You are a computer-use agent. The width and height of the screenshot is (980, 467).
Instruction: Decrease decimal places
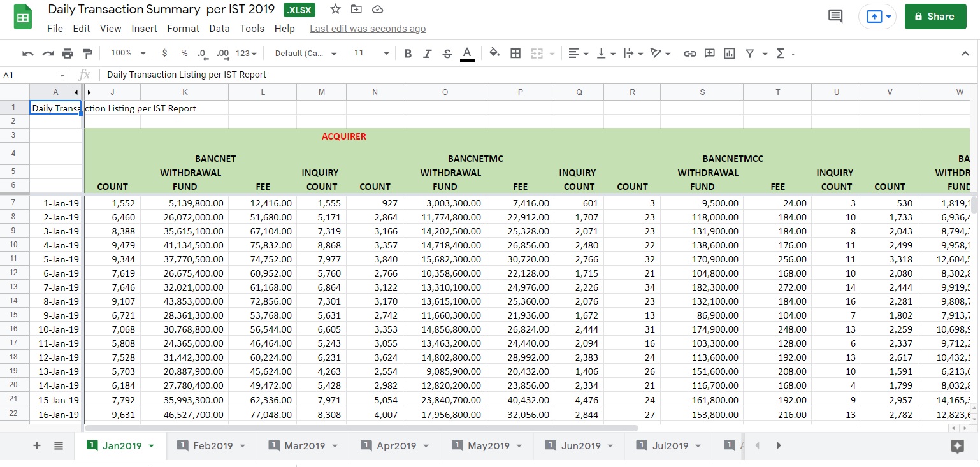tap(202, 54)
